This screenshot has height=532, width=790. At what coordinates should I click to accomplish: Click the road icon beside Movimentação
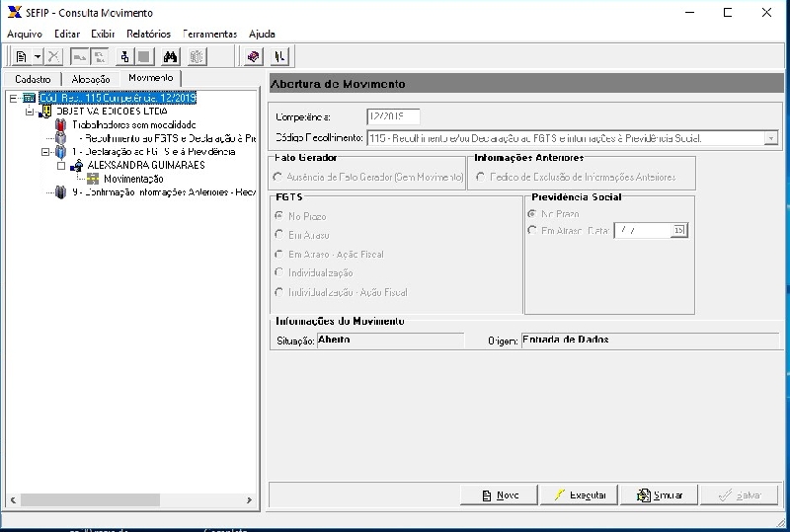click(x=93, y=179)
